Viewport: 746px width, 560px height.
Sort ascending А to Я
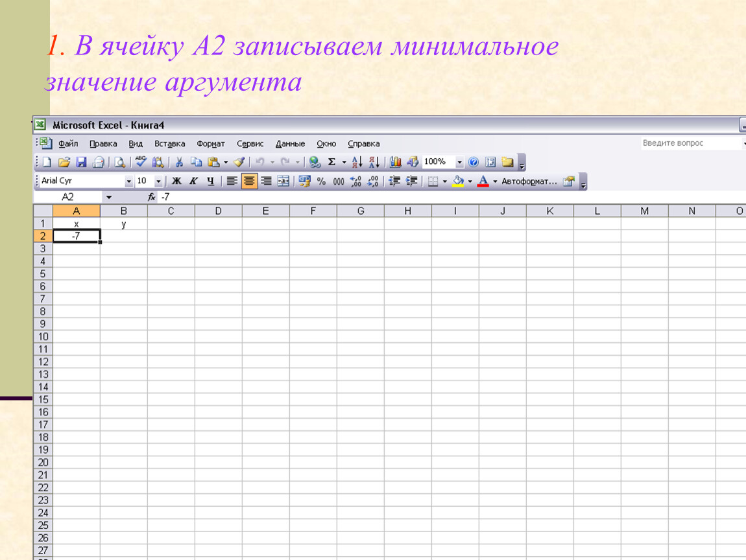[357, 162]
